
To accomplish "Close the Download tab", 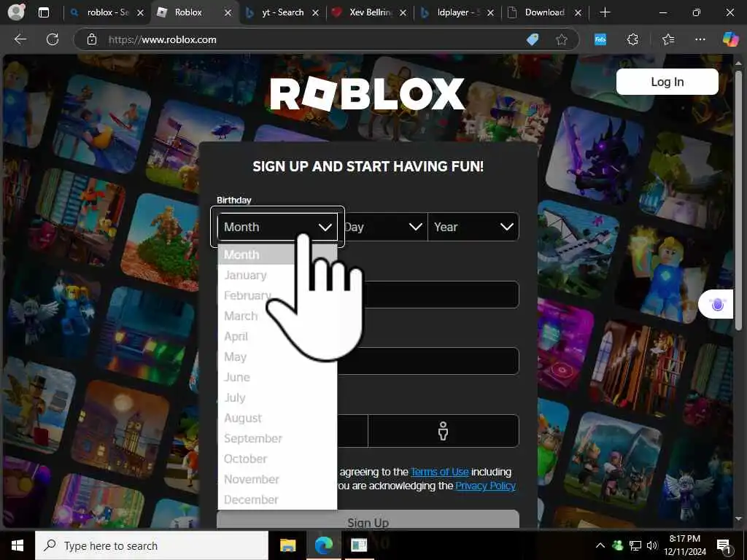I will (578, 13).
